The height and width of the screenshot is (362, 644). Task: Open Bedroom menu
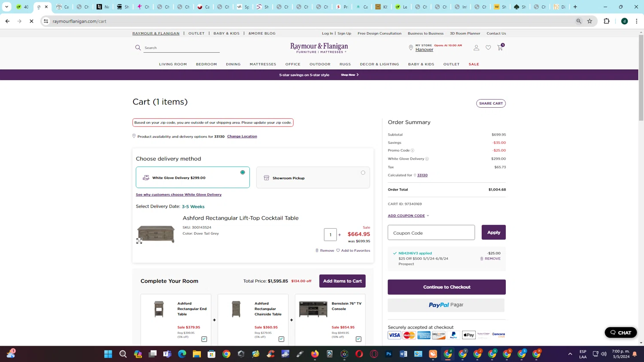(207, 64)
